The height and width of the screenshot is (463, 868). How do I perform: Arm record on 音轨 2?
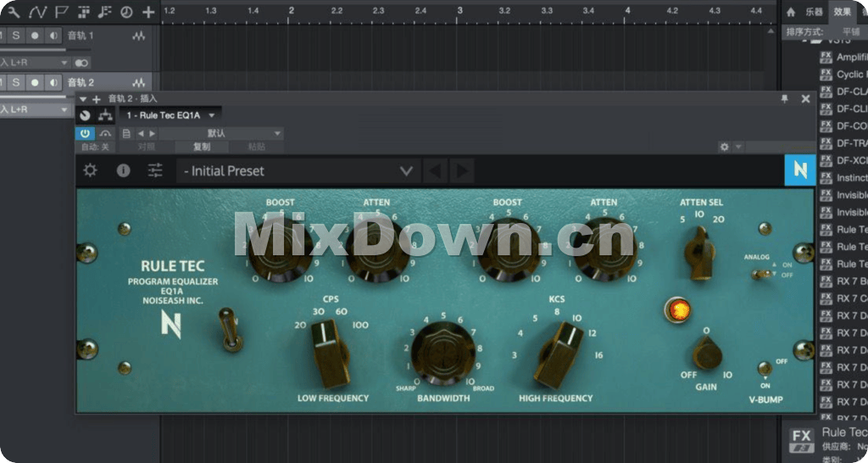pyautogui.click(x=35, y=82)
